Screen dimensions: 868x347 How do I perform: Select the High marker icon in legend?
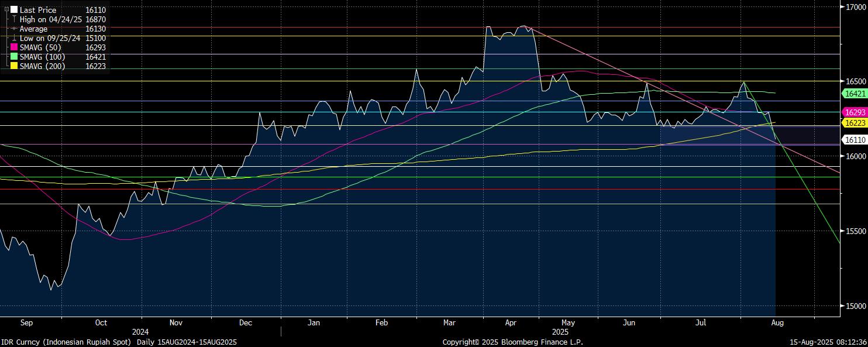tap(14, 19)
